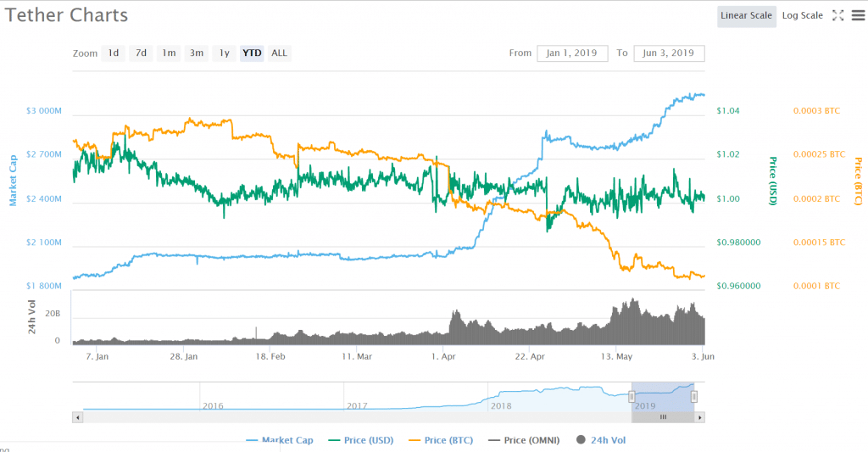
Task: Set zoom to 7d
Action: point(141,53)
